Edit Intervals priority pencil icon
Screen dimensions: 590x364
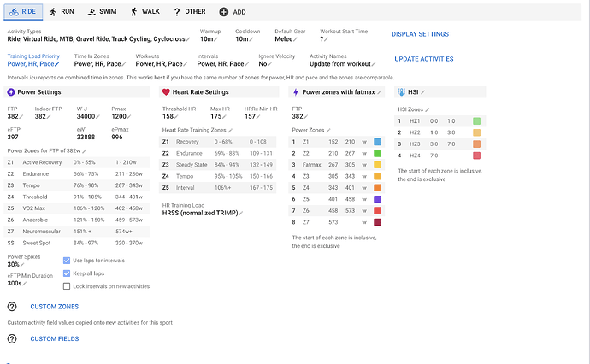pos(247,64)
